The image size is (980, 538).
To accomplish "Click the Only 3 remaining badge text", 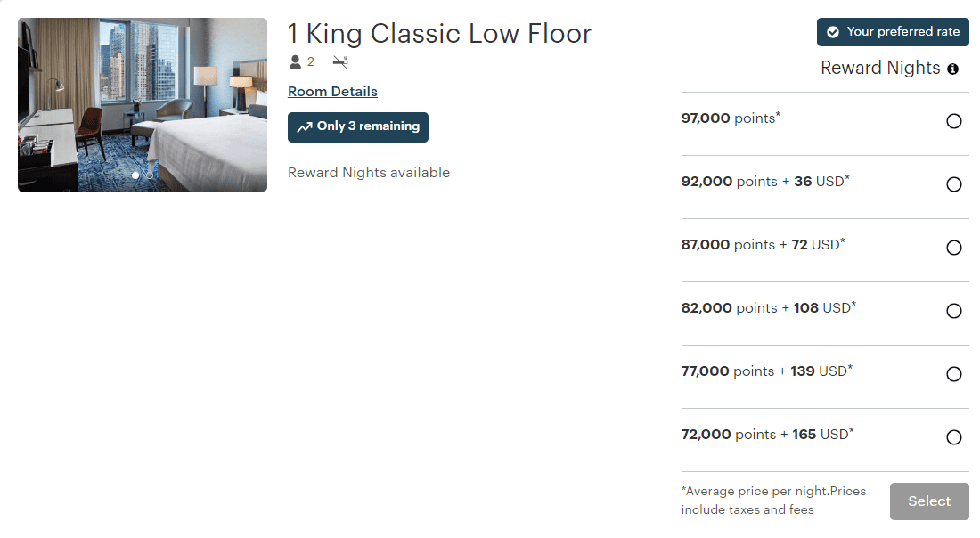I will [x=368, y=126].
